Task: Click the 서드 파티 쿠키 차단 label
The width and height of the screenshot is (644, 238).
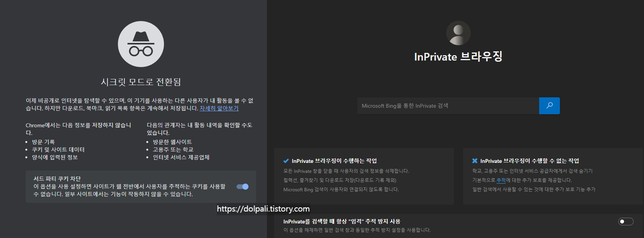Action: tap(57, 179)
